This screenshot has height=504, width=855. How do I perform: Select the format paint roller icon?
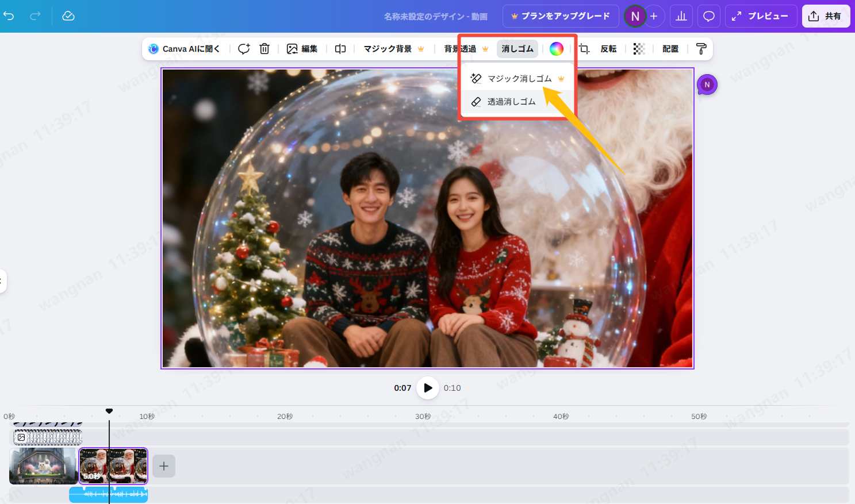point(701,49)
